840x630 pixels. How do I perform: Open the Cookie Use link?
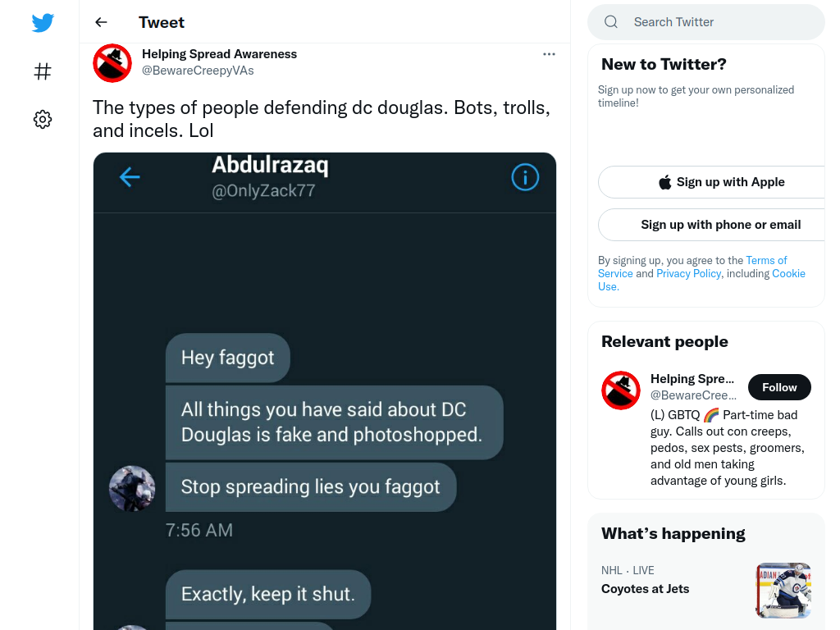[702, 280]
